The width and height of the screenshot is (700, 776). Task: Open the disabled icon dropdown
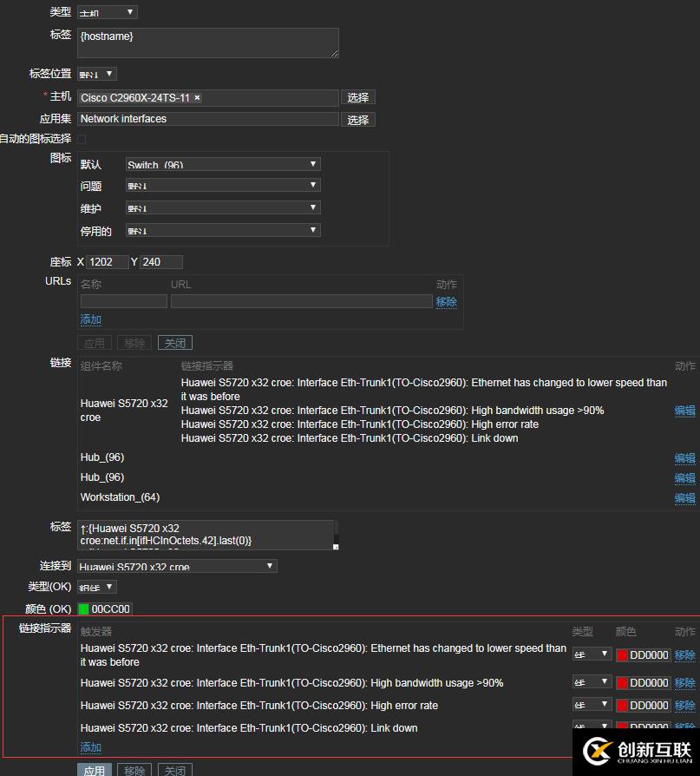click(223, 231)
